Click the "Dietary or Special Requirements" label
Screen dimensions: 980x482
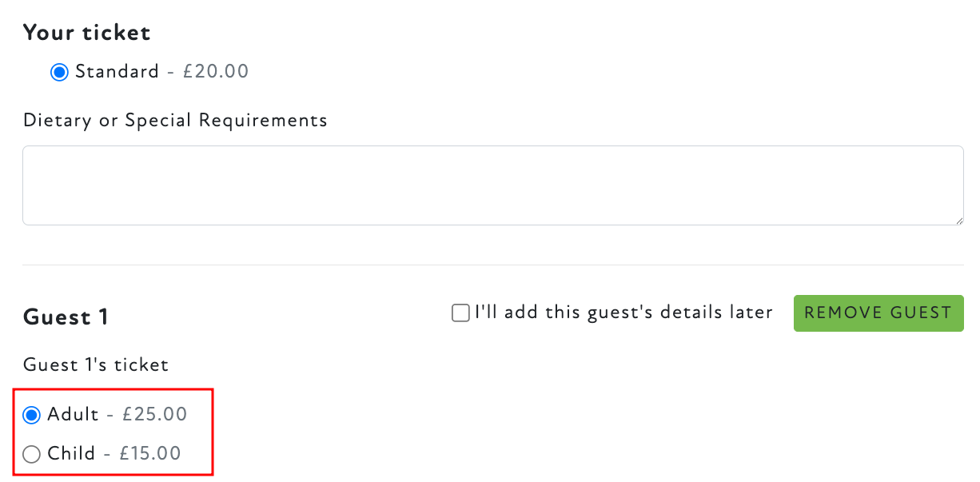(175, 121)
